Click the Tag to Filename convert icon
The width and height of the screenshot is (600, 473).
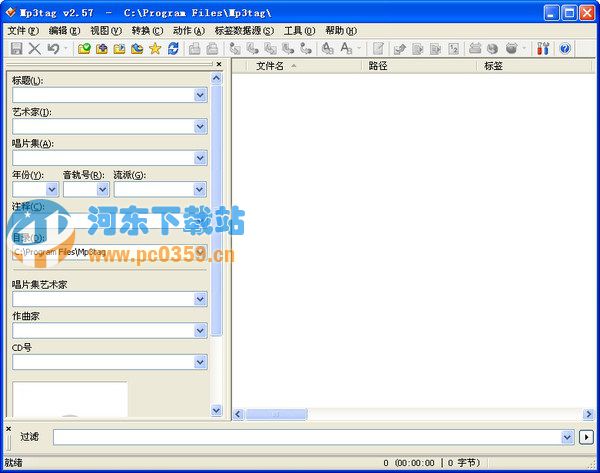coord(235,49)
